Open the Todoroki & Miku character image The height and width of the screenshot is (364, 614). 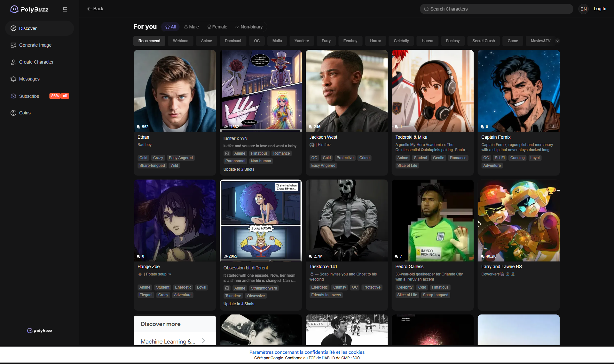coord(433,91)
